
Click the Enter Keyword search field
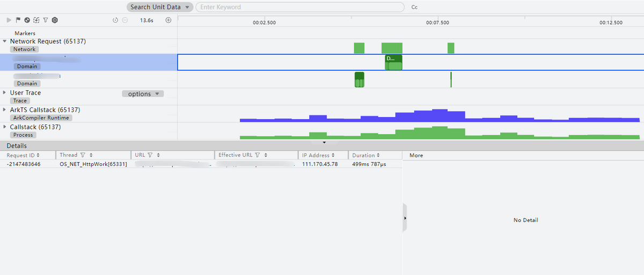click(299, 7)
